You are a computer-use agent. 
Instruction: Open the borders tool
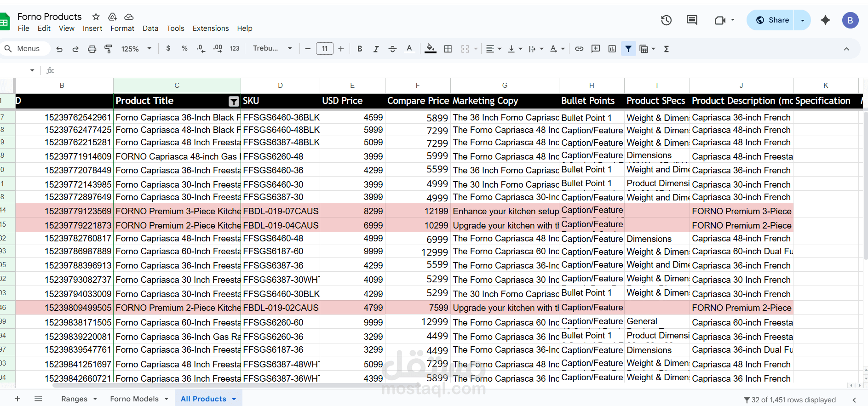[x=448, y=49]
